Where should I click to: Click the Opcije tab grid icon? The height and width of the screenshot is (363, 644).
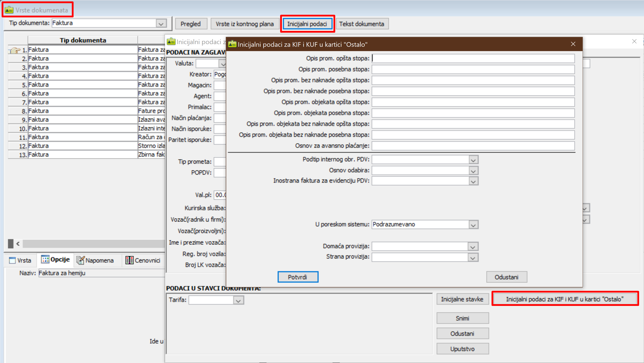(x=45, y=259)
